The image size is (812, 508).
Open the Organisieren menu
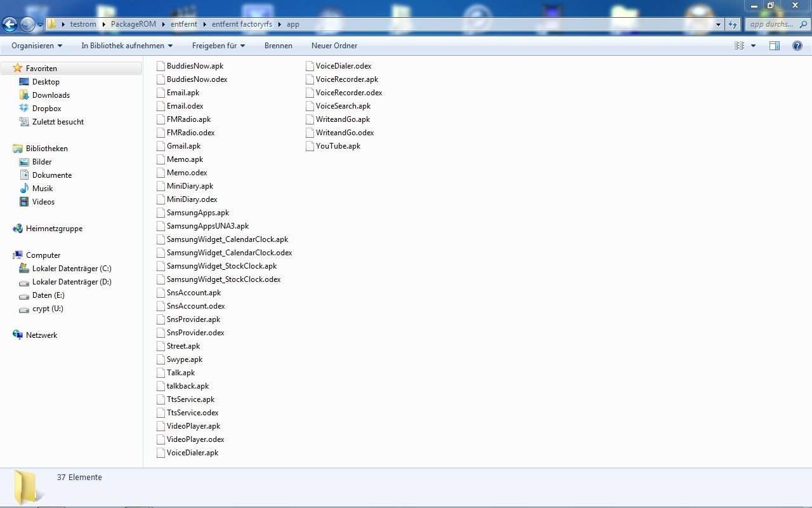(37, 46)
